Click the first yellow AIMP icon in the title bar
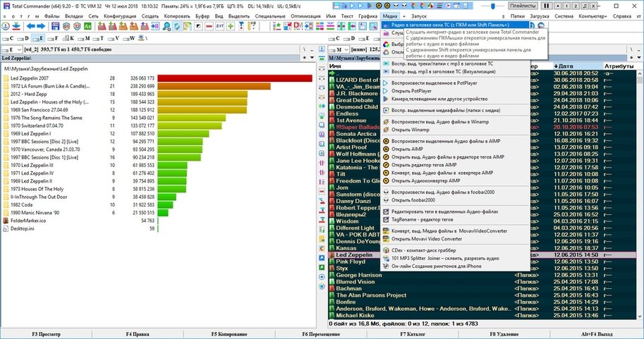 point(379,6)
